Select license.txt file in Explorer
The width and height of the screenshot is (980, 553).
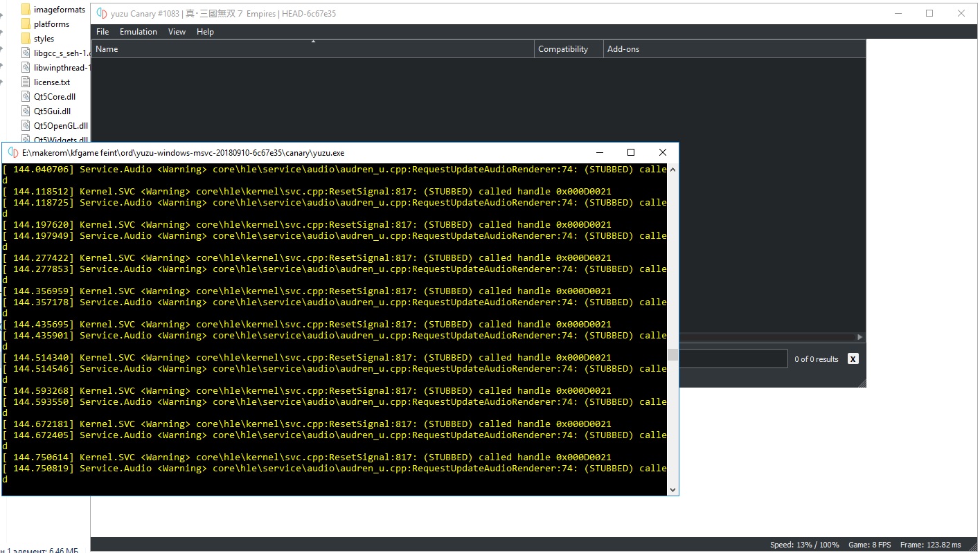click(x=46, y=82)
